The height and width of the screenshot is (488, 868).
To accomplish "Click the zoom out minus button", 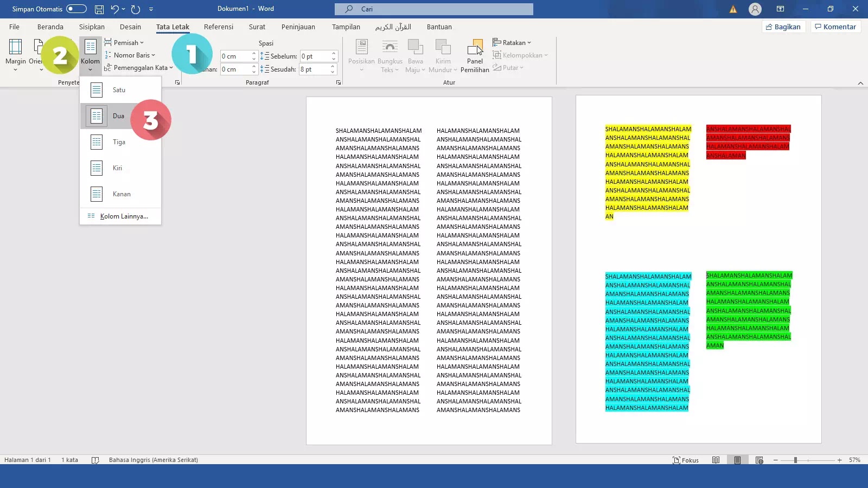I will click(776, 460).
